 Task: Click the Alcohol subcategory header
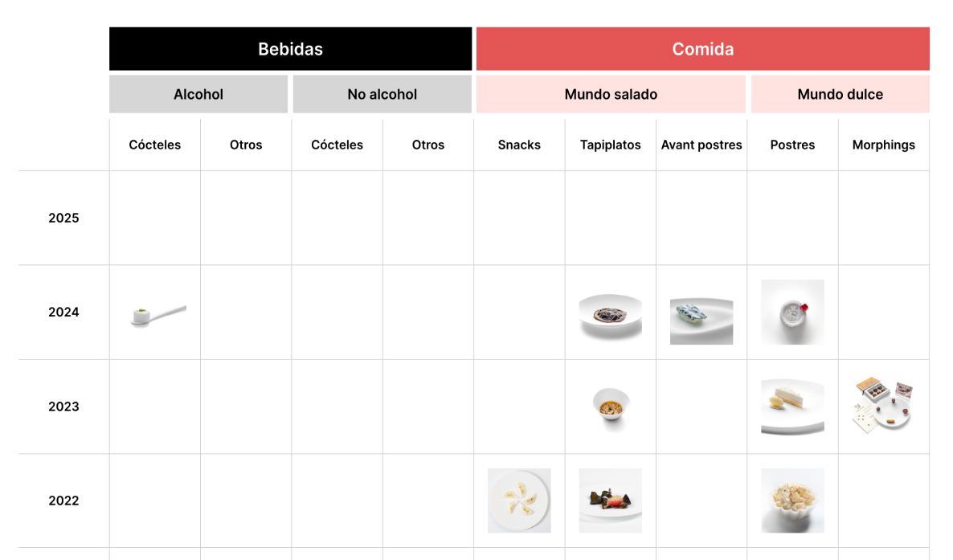pyautogui.click(x=198, y=94)
